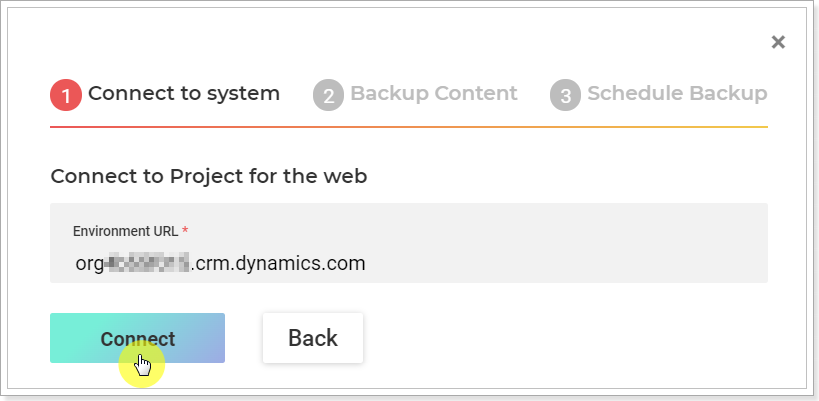
Task: Close the backup wizard dialog
Action: 778,42
